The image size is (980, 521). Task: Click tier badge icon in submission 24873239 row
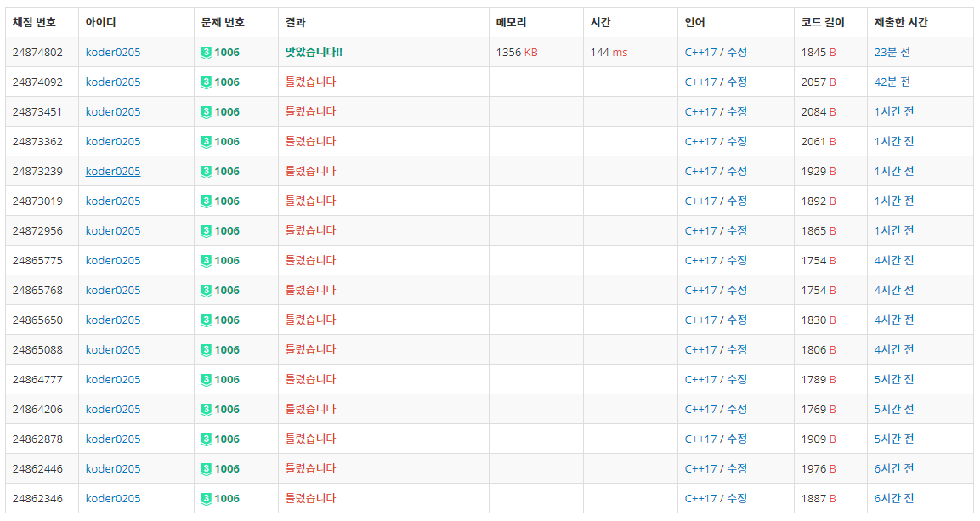click(x=207, y=172)
